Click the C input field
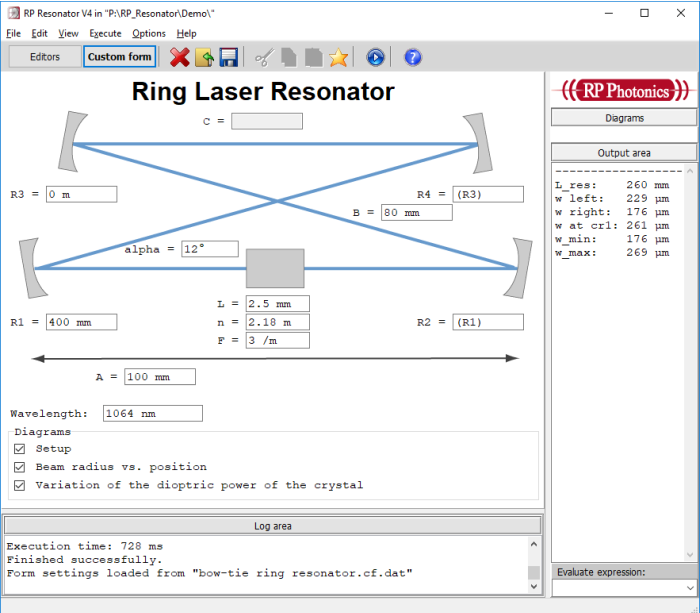Image resolution: width=700 pixels, height=613 pixels. (267, 121)
